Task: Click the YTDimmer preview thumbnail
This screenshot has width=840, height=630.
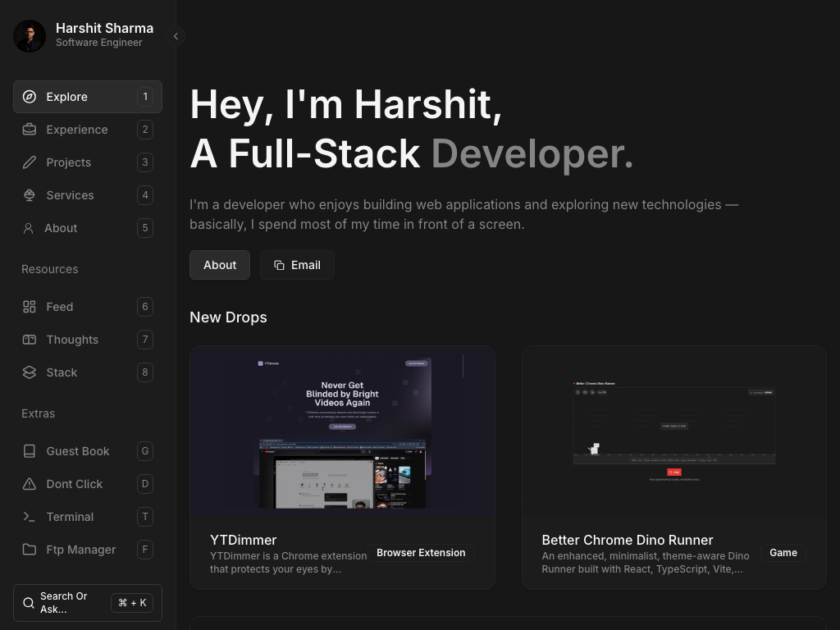Action: pos(342,431)
